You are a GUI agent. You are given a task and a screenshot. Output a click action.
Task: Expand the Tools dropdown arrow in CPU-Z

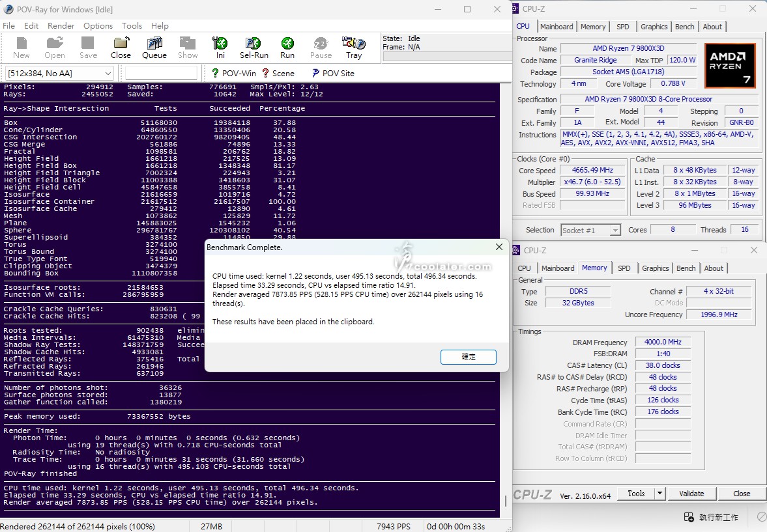[x=659, y=494]
